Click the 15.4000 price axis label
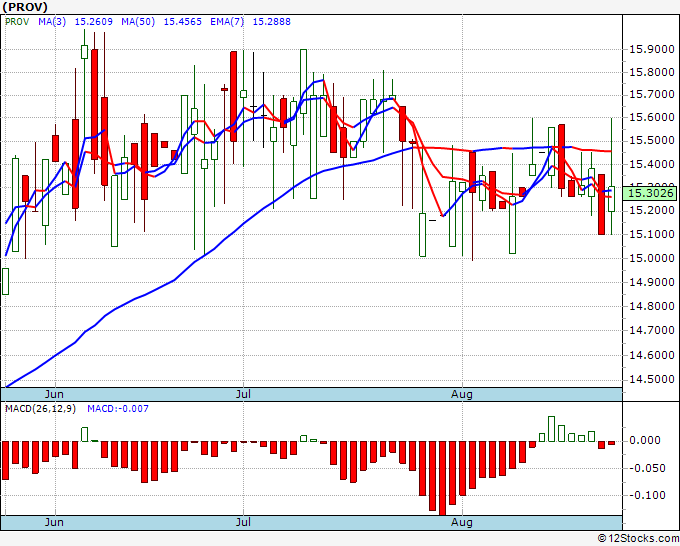Viewport: 680px width, 546px height. click(x=652, y=164)
